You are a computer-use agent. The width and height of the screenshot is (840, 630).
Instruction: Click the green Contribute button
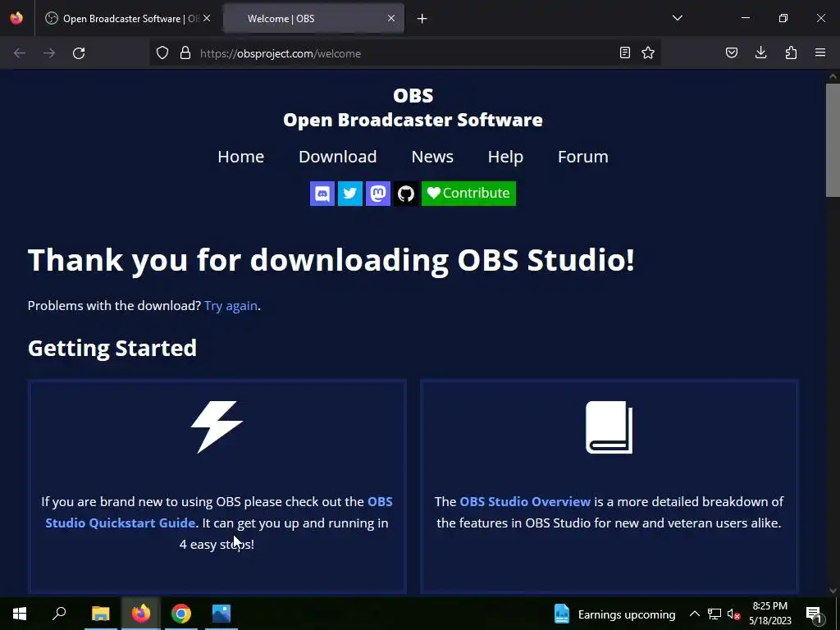click(x=468, y=194)
